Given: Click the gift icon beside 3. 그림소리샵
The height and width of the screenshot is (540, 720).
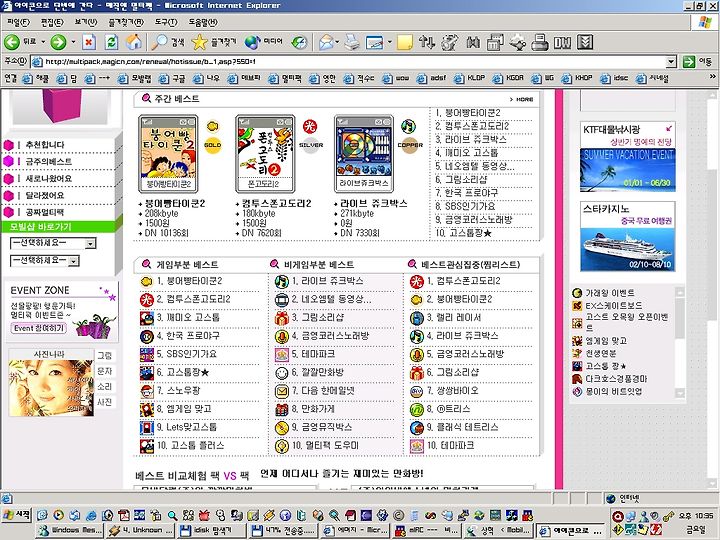Looking at the screenshot, I should 281,318.
